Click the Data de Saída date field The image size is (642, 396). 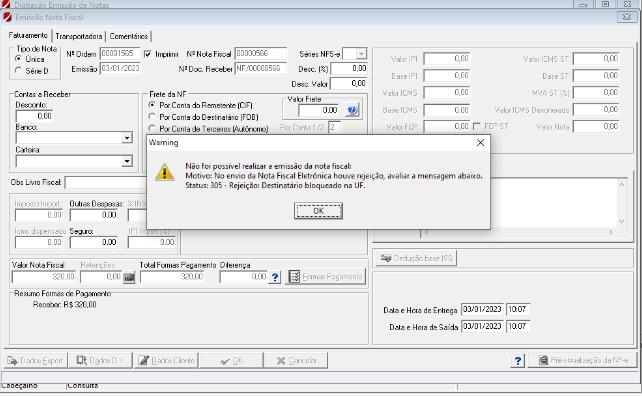click(x=482, y=326)
